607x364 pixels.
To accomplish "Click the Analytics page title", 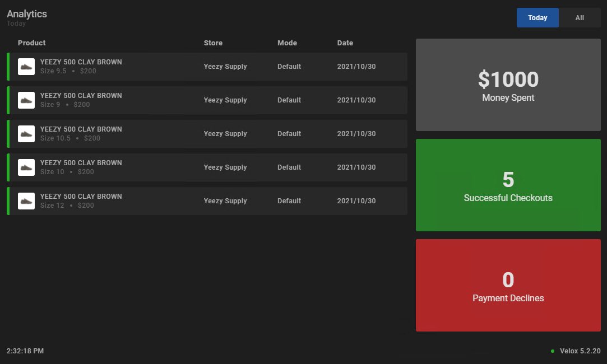I will 27,14.
